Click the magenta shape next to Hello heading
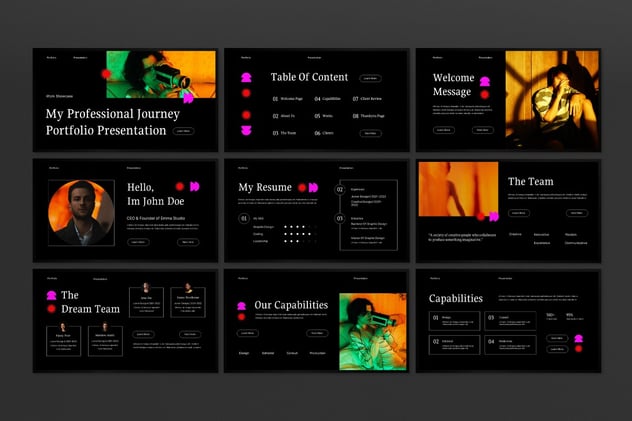The image size is (632, 421). [x=193, y=186]
